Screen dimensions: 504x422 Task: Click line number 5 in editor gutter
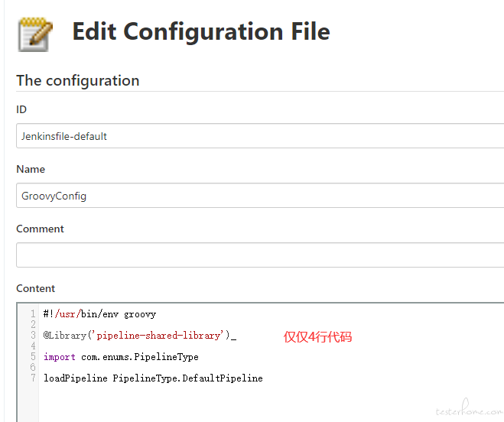(33, 357)
